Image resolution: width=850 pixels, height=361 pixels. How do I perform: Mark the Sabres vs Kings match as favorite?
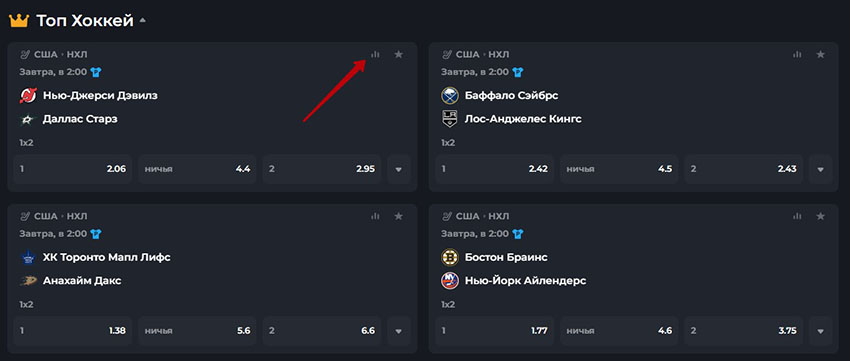(x=820, y=54)
